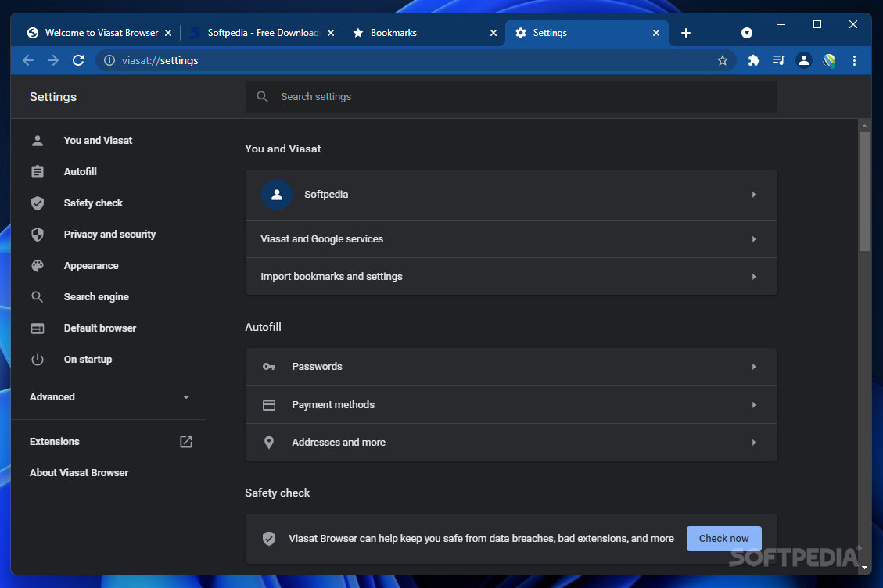
Task: Click the clipboard icon beside Autofill
Action: click(x=38, y=172)
